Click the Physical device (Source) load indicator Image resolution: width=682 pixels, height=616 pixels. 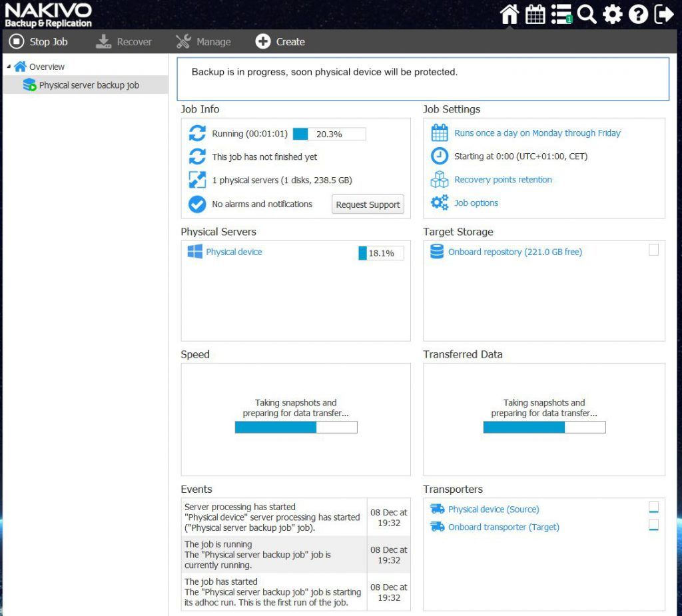653,507
